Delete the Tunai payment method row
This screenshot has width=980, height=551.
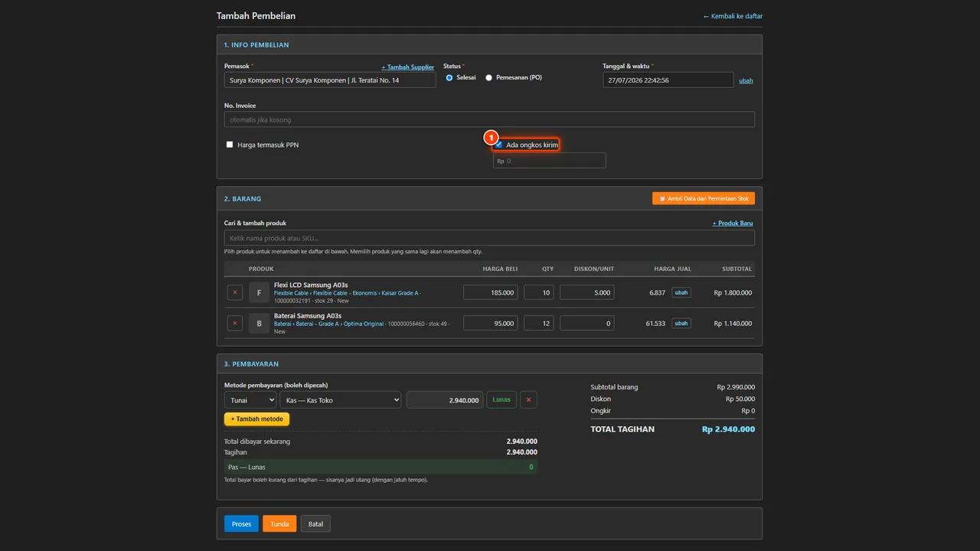[x=528, y=399]
